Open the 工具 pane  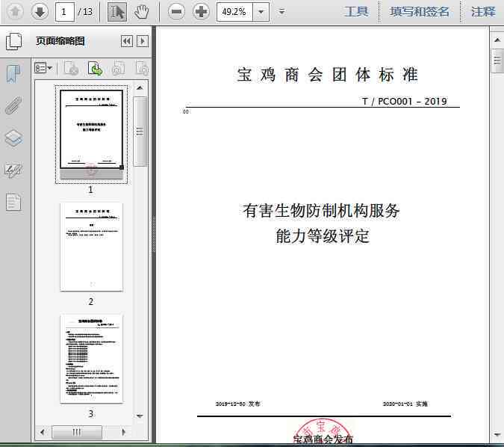click(356, 12)
